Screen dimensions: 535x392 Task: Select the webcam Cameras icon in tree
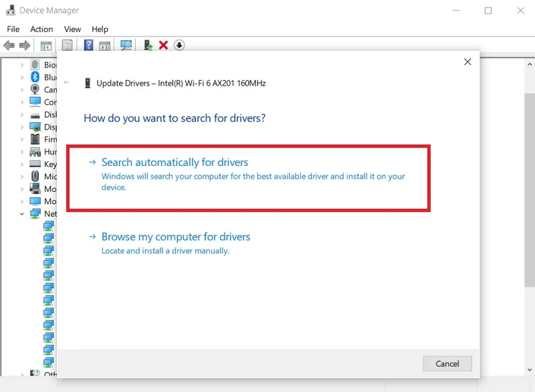pyautogui.click(x=35, y=89)
